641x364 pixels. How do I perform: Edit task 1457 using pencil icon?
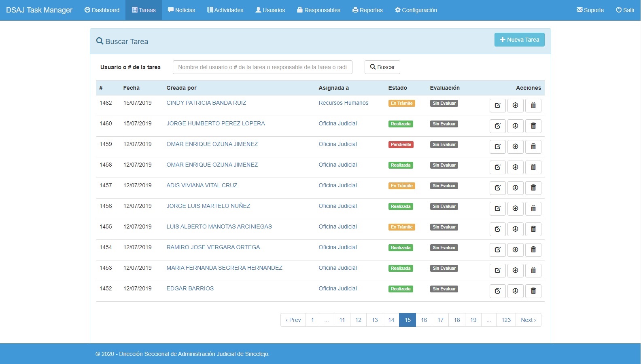tap(497, 188)
